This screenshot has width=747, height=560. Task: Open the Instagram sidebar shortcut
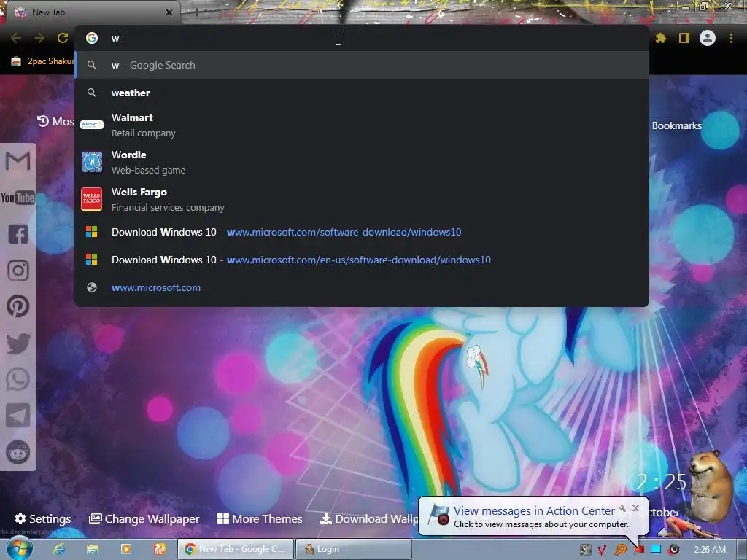(18, 271)
